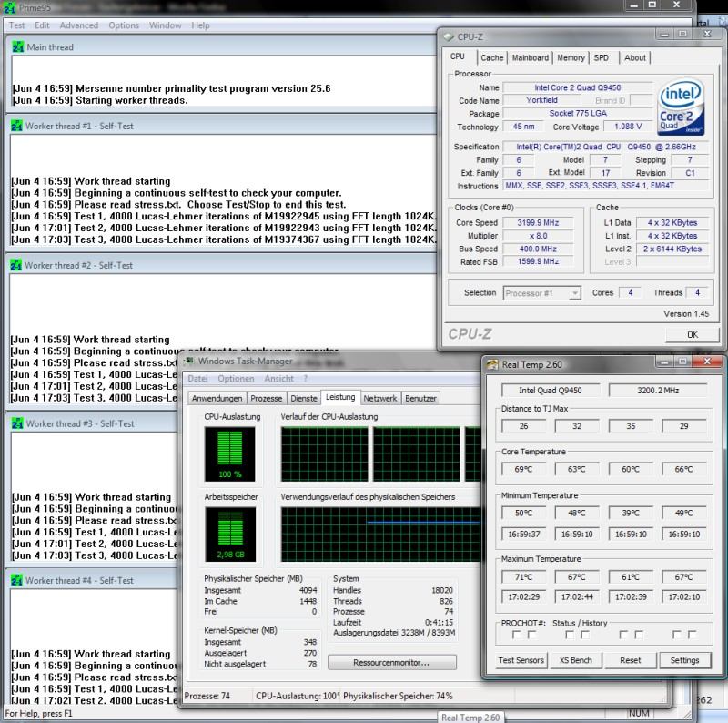Viewport: 728px width, 723px height.
Task: Open the Options menu in Prime95
Action: coord(124,25)
